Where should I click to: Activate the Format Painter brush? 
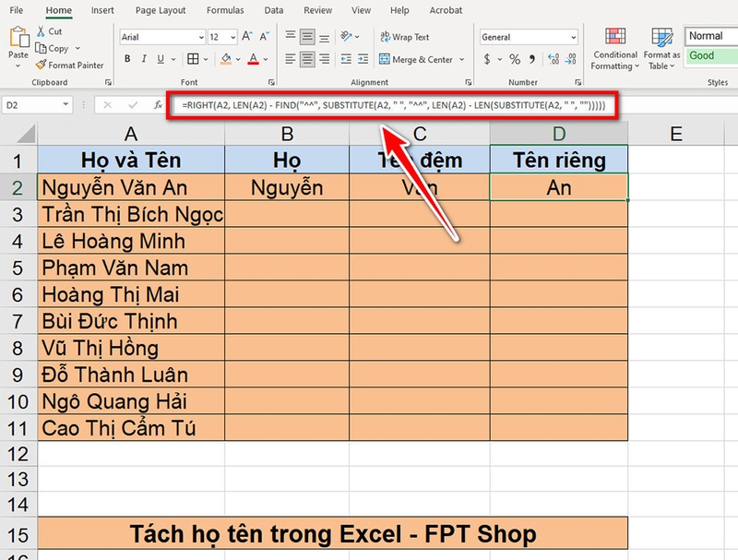(x=41, y=65)
